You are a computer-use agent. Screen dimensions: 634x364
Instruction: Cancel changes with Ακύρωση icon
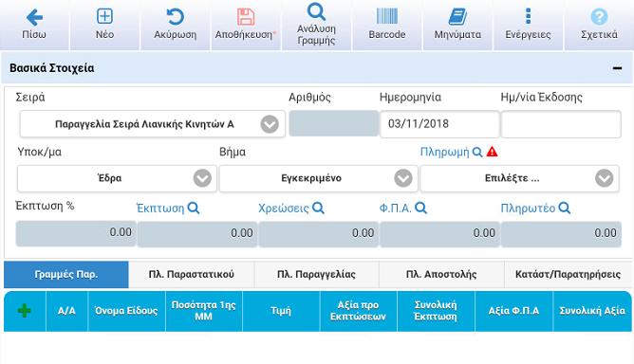coord(175,17)
